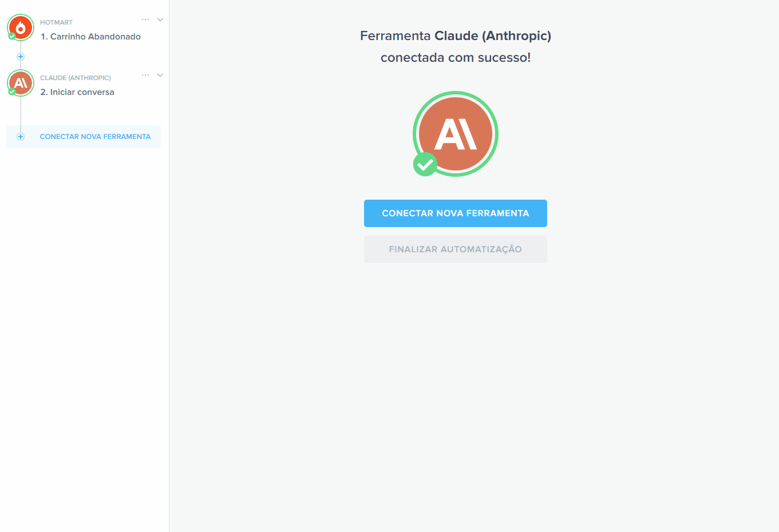Image resolution: width=779 pixels, height=532 pixels.
Task: Click the 'conectada com sucesso!' text
Action: pos(456,58)
